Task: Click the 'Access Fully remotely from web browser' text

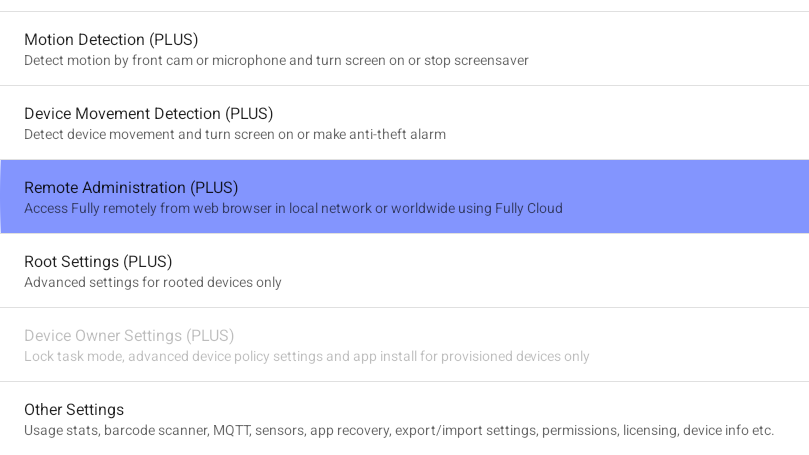Action: (x=293, y=209)
